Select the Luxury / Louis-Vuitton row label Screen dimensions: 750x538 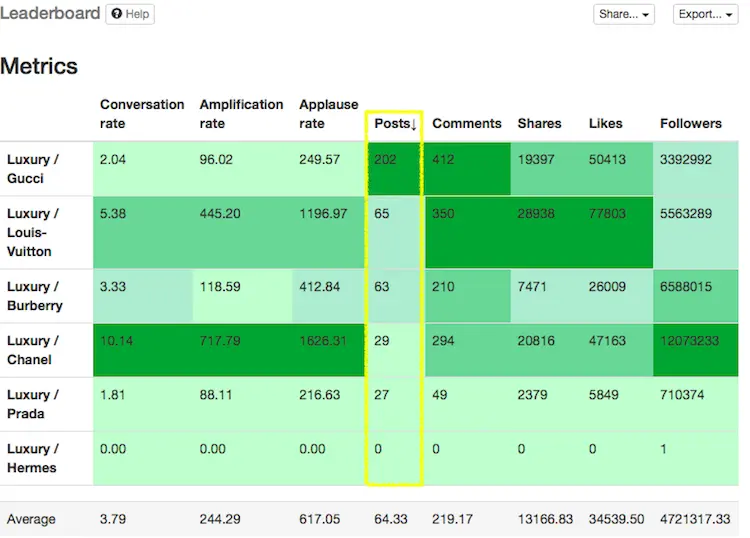click(x=33, y=232)
